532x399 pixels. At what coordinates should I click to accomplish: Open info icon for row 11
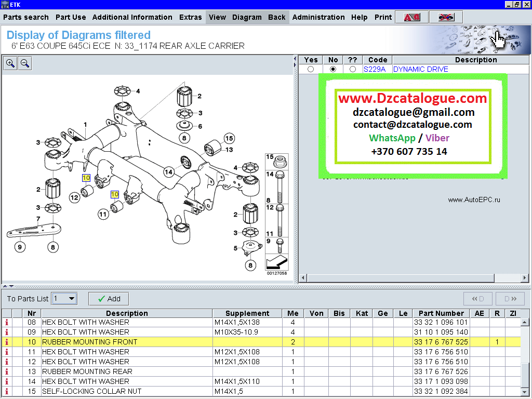(x=6, y=352)
